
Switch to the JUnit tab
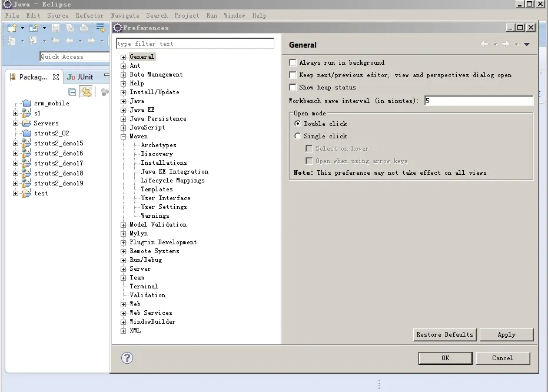point(81,77)
